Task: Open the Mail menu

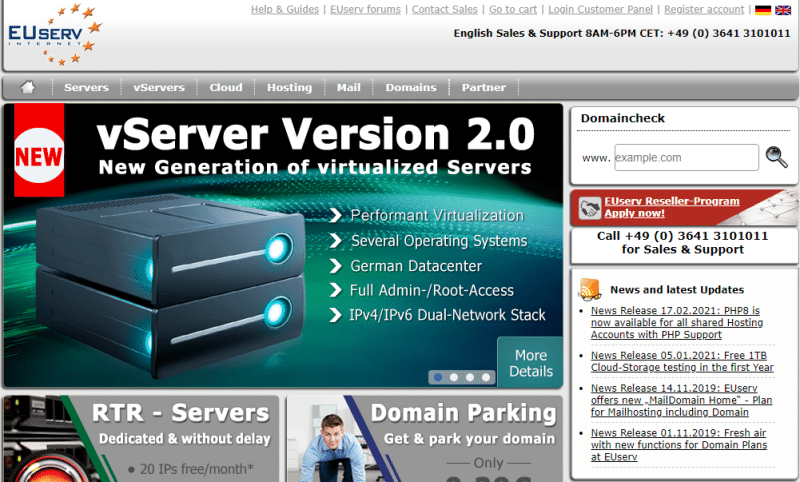Action: [x=348, y=87]
